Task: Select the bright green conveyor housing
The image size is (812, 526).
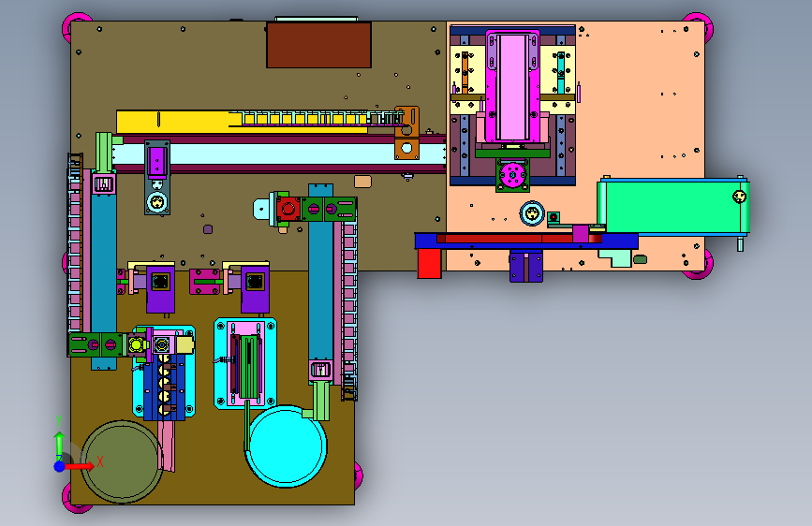Action: tap(672, 207)
